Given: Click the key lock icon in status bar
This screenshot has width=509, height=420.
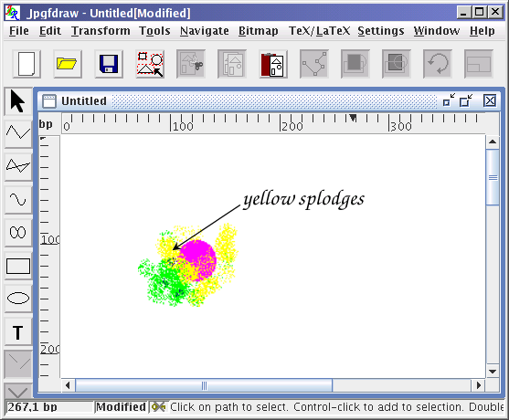Looking at the screenshot, I should [x=158, y=406].
